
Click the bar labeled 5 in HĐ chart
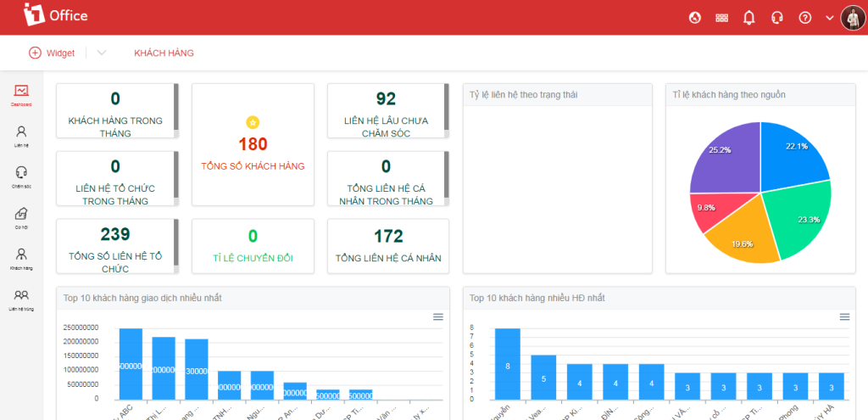tap(543, 378)
